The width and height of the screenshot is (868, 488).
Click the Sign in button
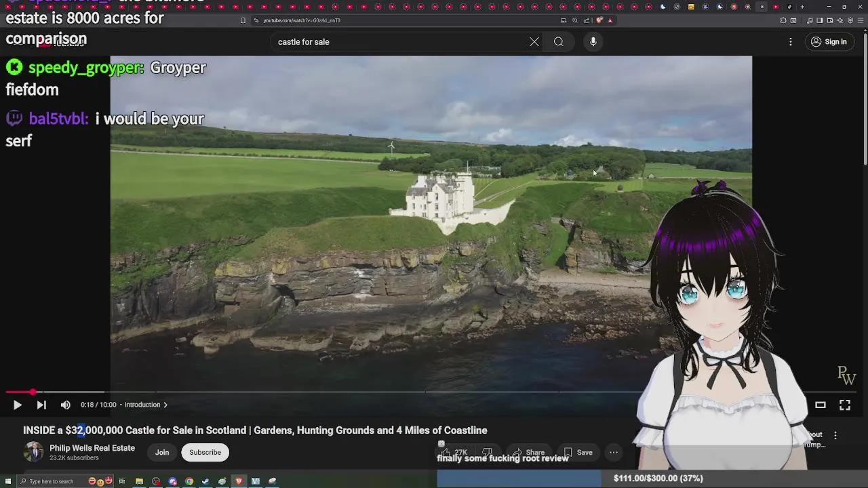[x=829, y=42]
